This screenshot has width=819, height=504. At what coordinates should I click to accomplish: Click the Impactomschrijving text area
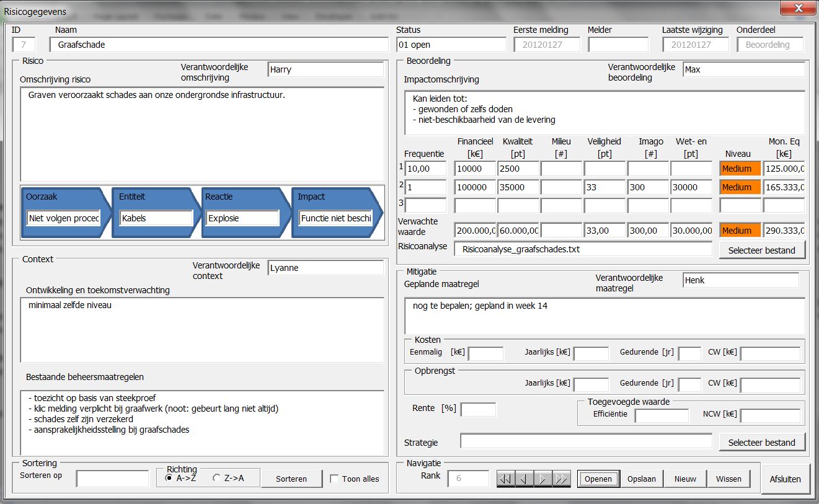(604, 113)
